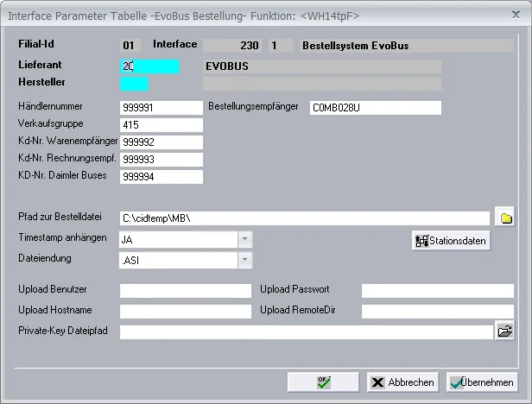Viewport: 532px width, 404px height.
Task: Expand the Dateiendung dropdown
Action: coord(244,260)
